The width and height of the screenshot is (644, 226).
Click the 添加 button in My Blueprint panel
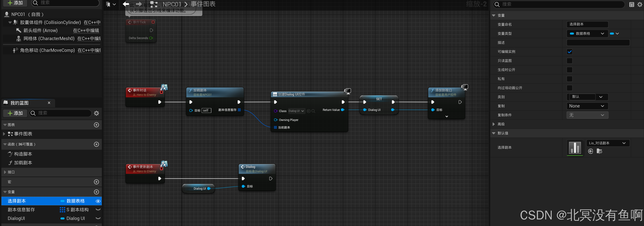click(x=15, y=113)
